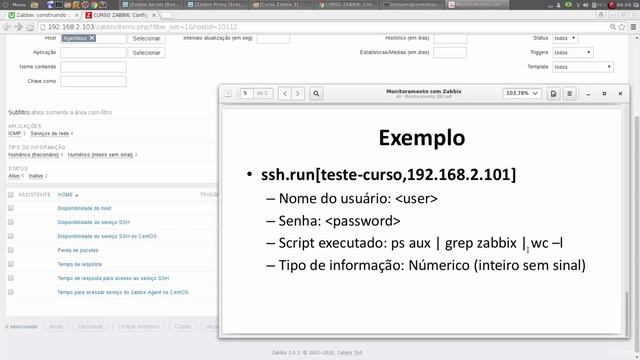Open the Template filter dropdown

(x=583, y=67)
